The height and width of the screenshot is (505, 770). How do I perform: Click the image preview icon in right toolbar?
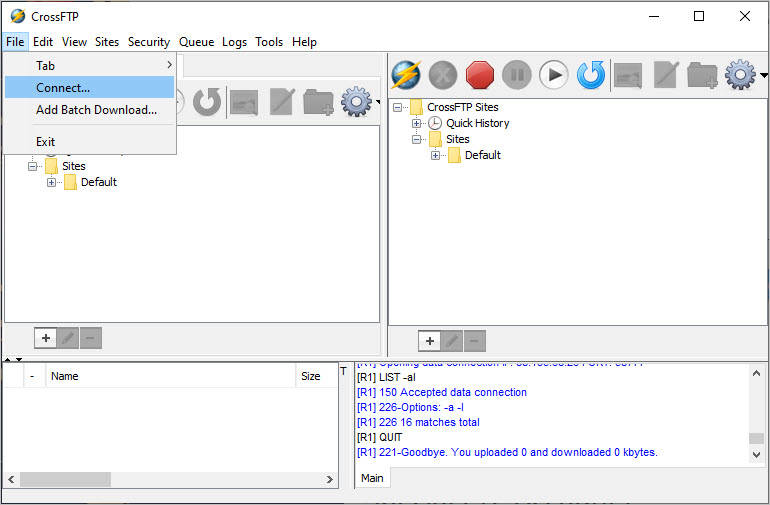point(628,76)
